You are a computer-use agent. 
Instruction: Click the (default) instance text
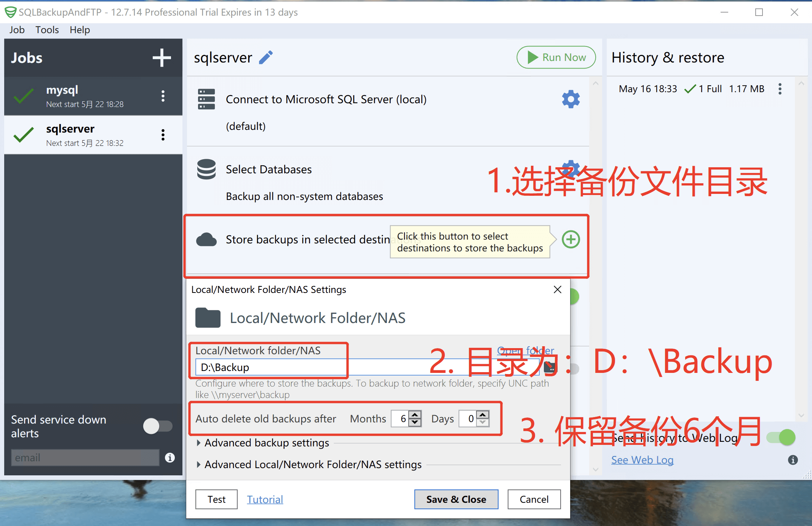click(246, 126)
